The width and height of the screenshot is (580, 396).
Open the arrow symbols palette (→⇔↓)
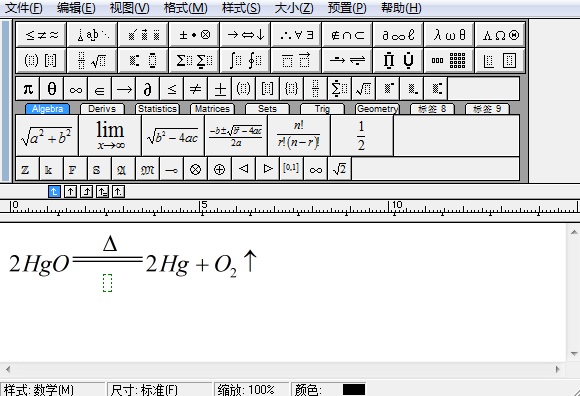(246, 34)
